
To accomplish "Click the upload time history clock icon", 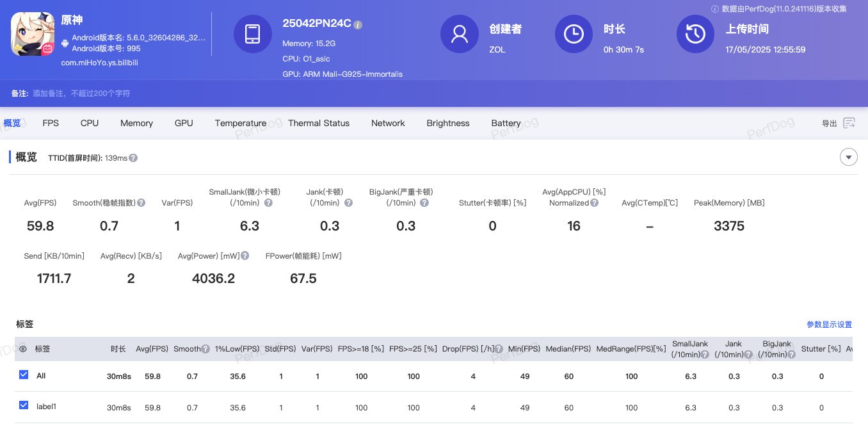I will coord(695,34).
